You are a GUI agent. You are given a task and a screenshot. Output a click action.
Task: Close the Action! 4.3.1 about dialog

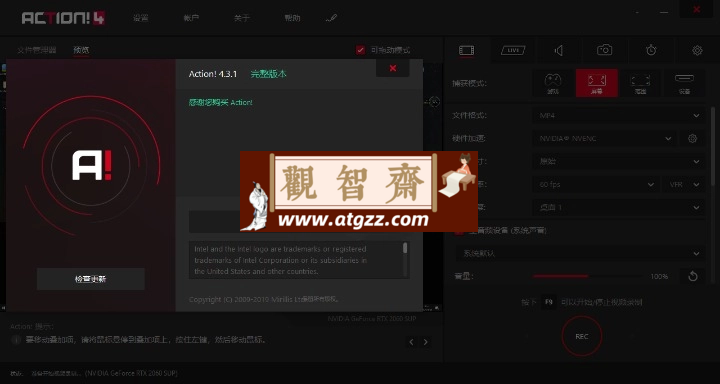[393, 68]
